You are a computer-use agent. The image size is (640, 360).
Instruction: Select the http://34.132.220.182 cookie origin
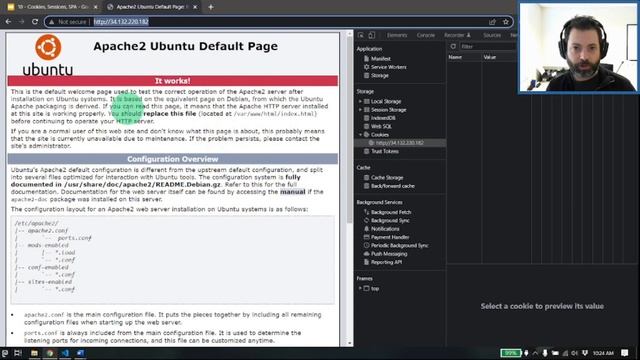(x=399, y=143)
